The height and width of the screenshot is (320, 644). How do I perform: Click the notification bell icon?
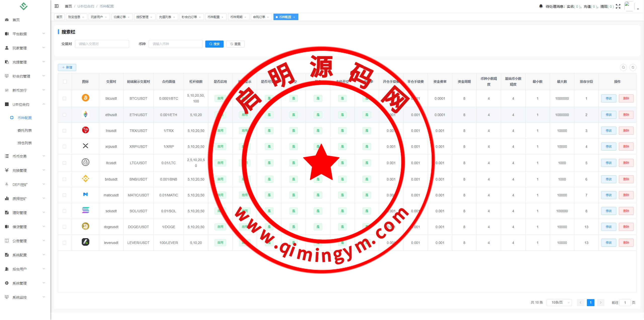(541, 6)
